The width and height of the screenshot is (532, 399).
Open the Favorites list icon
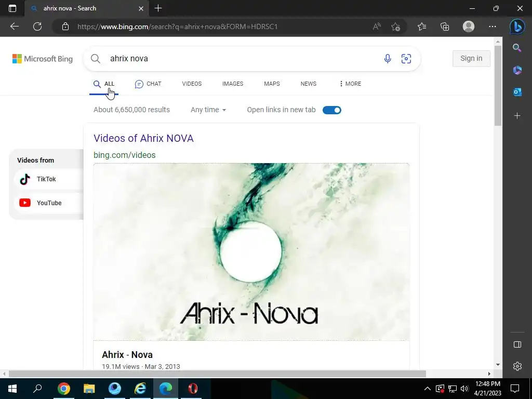click(422, 26)
